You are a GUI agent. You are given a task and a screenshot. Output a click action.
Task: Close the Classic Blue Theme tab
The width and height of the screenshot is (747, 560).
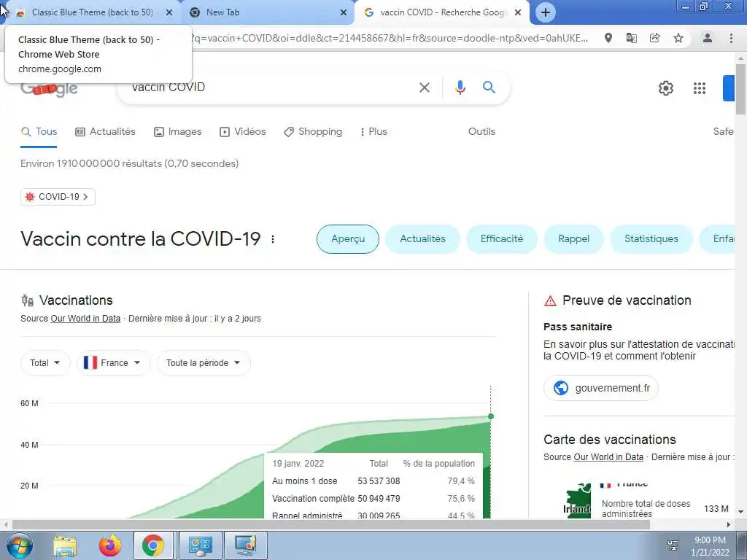(169, 12)
